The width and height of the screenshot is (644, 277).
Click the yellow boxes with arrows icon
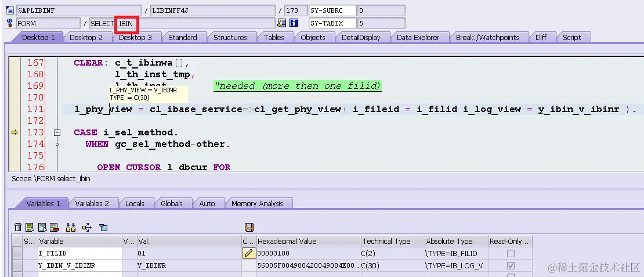[x=71, y=227]
